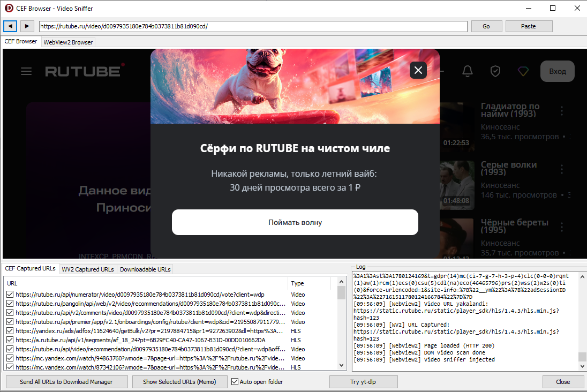Viewport: 587px width, 392px height.
Task: Go back with the left arrow button
Action: 10,26
